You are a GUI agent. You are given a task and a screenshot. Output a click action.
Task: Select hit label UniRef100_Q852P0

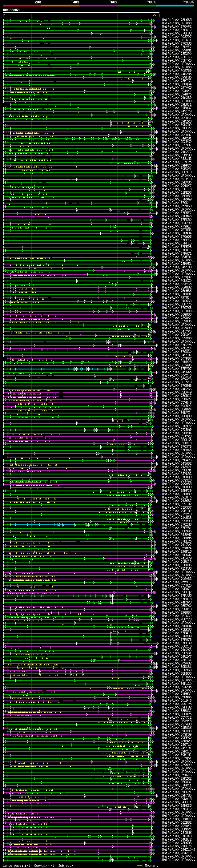point(177,54)
